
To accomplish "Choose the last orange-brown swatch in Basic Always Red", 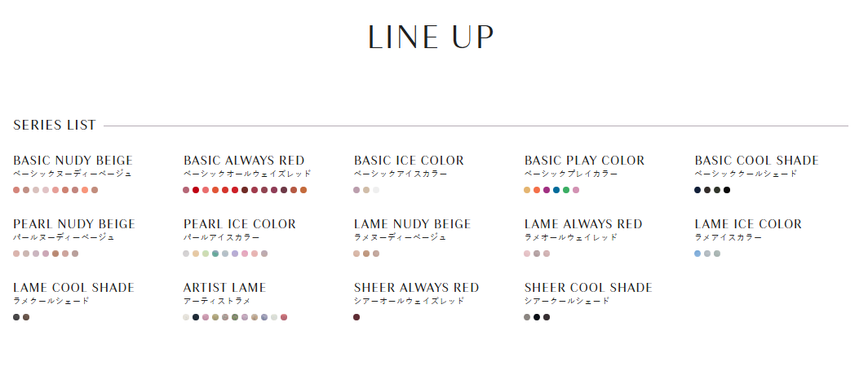I will 303,190.
